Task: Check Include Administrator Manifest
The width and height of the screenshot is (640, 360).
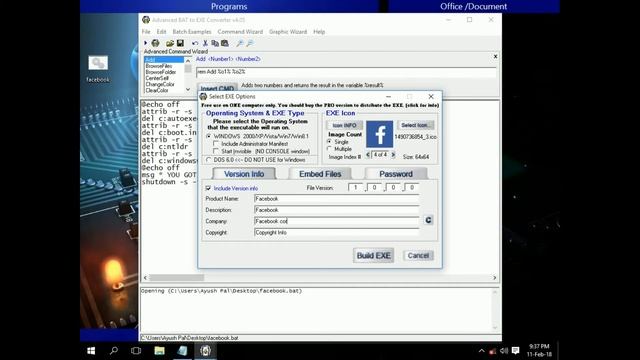Action: pos(216,144)
